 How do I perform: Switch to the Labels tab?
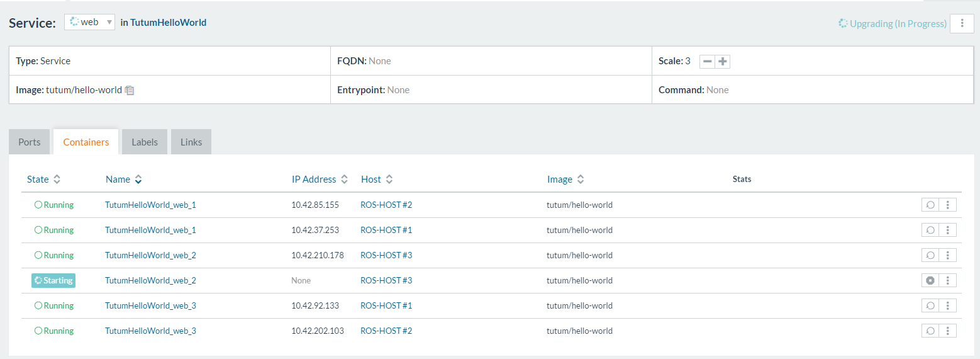click(x=145, y=142)
